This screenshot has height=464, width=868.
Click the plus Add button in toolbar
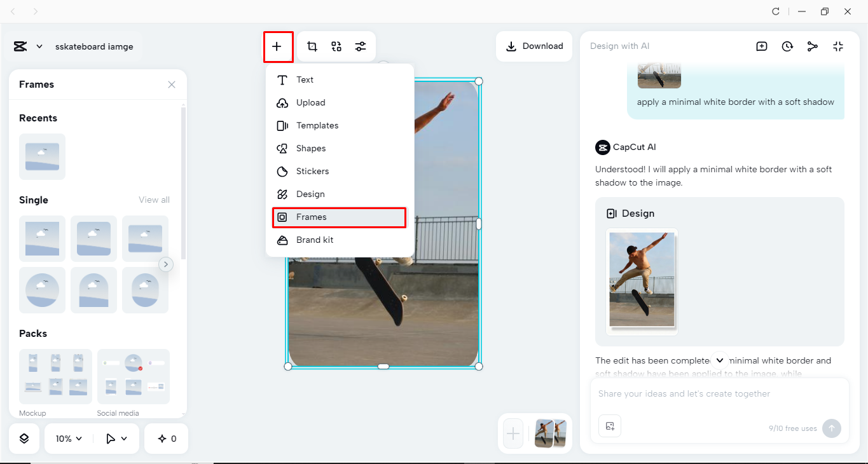(277, 46)
